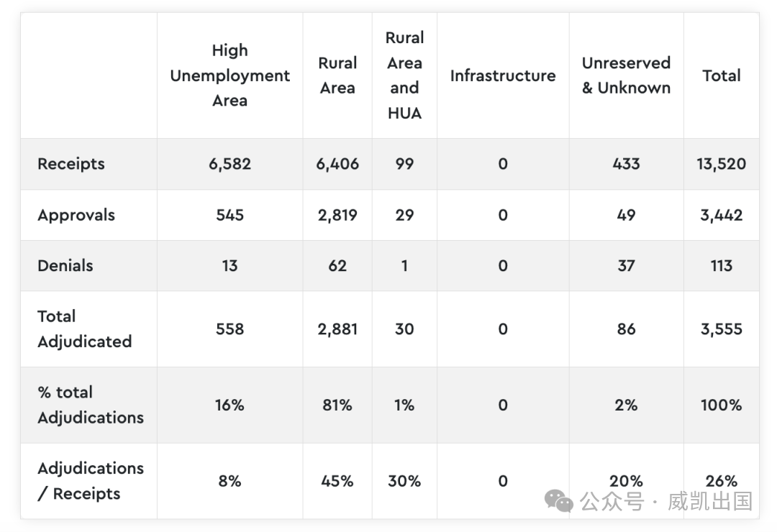Select the 433 Unreserved receipts cell

tap(626, 164)
